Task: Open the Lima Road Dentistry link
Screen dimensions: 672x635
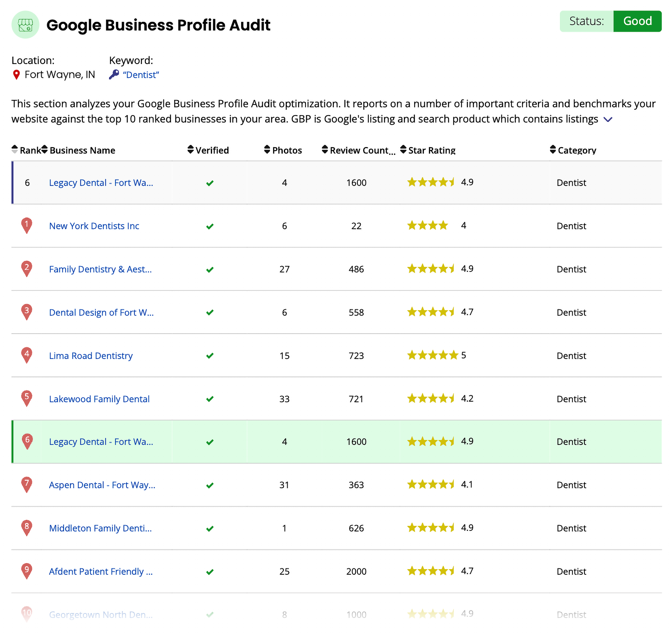Action: click(x=91, y=356)
